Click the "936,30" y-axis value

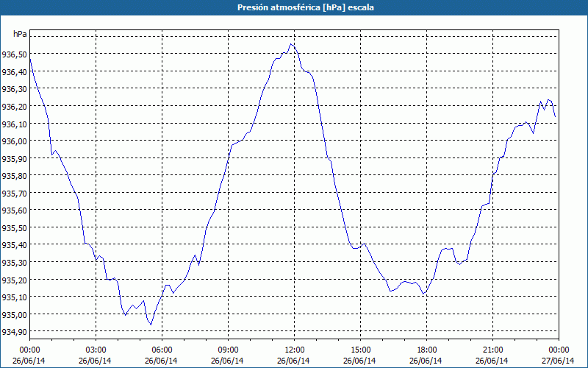coord(14,89)
